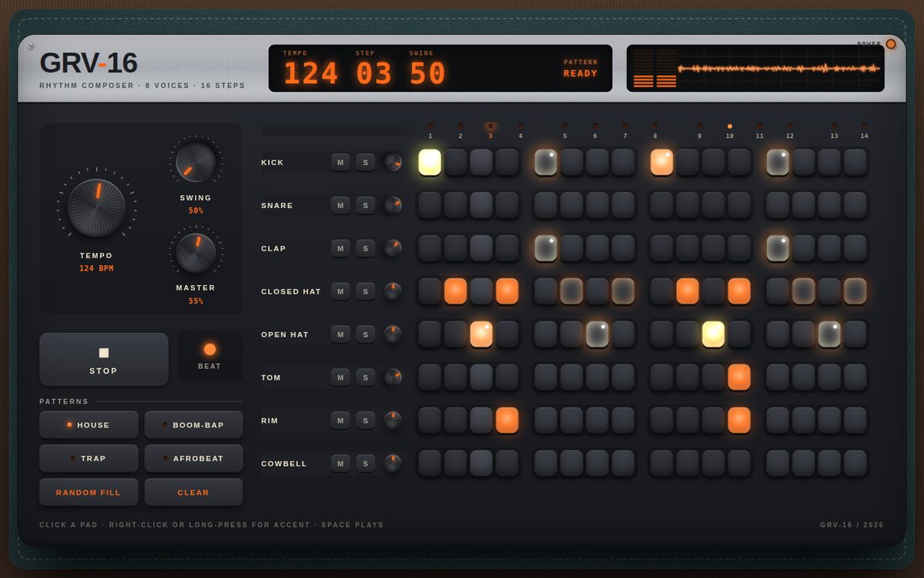Click the Swing knob
Image resolution: width=924 pixels, height=578 pixels.
(x=196, y=163)
